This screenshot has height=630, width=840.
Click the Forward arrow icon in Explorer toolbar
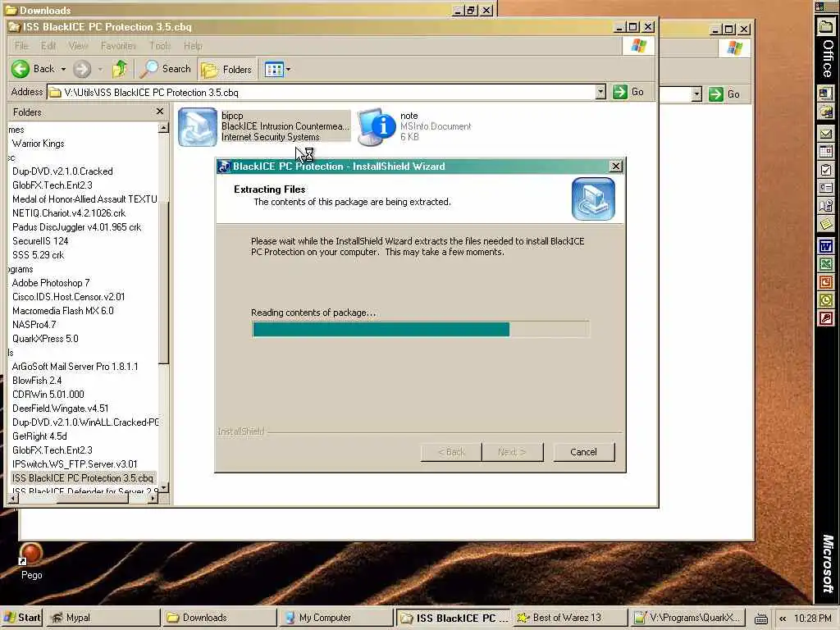82,69
